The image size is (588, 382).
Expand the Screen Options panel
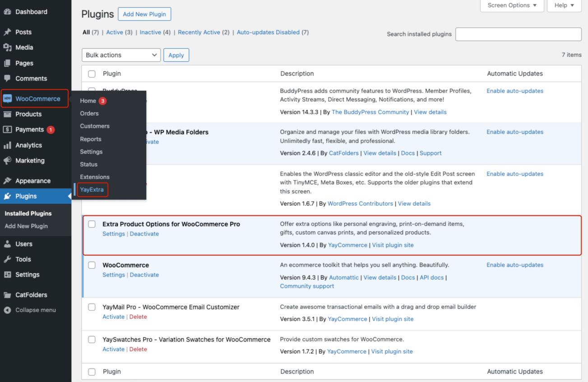click(512, 5)
